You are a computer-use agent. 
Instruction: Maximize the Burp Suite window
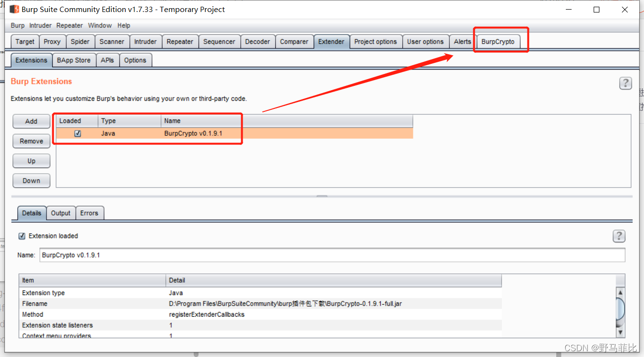(597, 9)
